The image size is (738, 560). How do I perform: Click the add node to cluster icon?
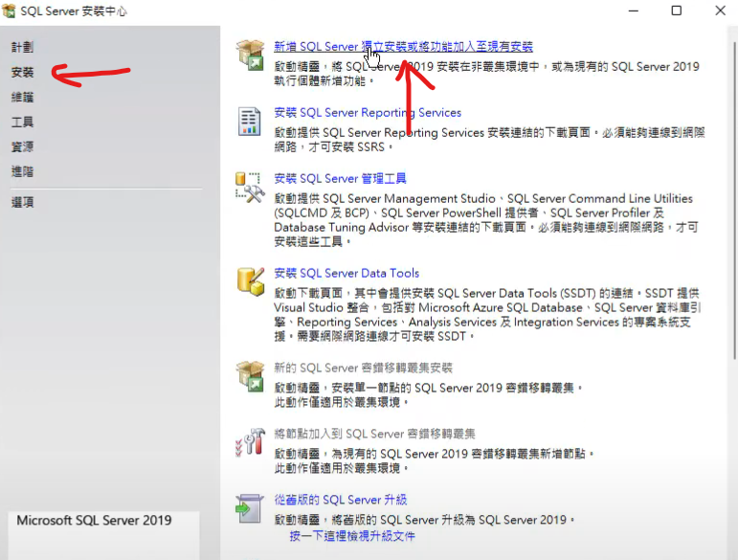point(250,442)
